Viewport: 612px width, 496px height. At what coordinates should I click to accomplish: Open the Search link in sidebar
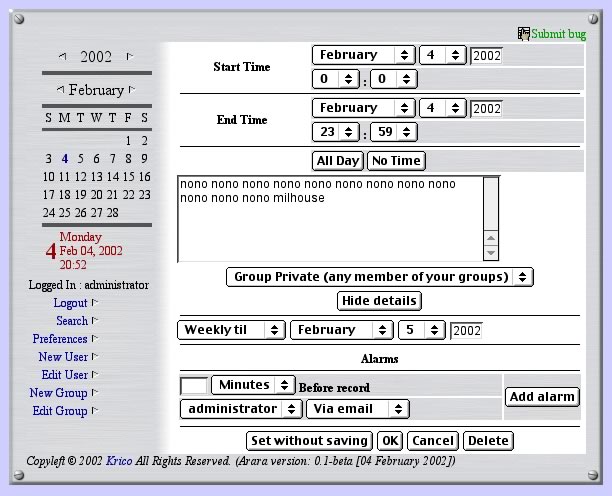pyautogui.click(x=72, y=321)
